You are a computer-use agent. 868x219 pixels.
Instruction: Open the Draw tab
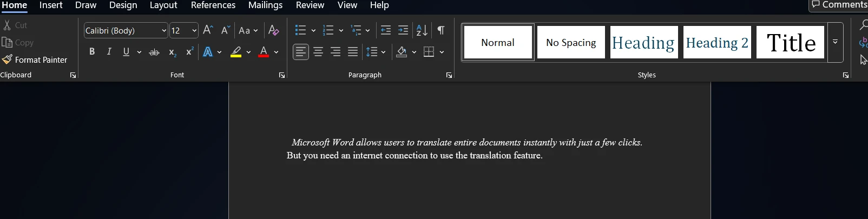(86, 5)
